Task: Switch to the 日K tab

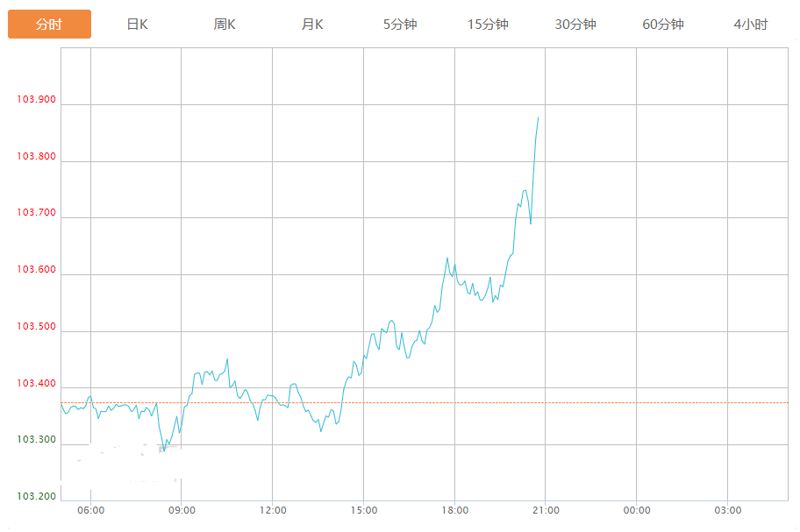Action: [x=137, y=25]
